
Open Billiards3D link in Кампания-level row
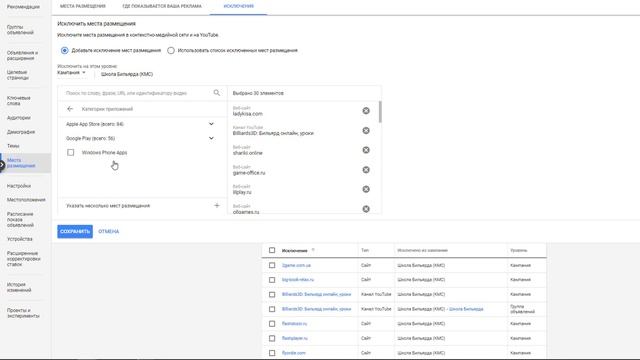(316, 294)
